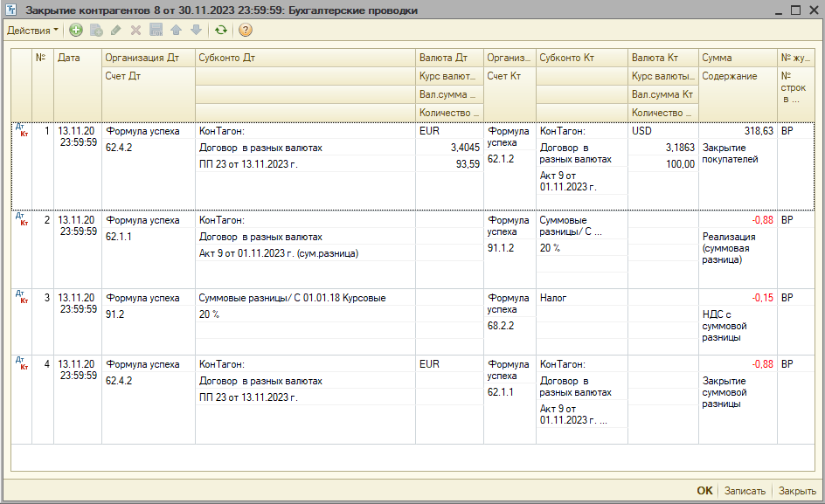Click the save floppy disk toolbar icon
825x504 pixels.
(156, 30)
